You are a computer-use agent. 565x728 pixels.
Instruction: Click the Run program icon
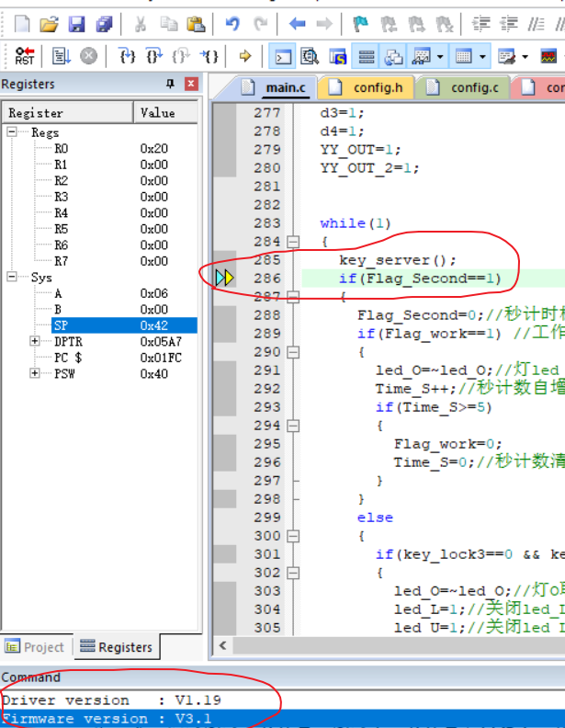tap(62, 56)
